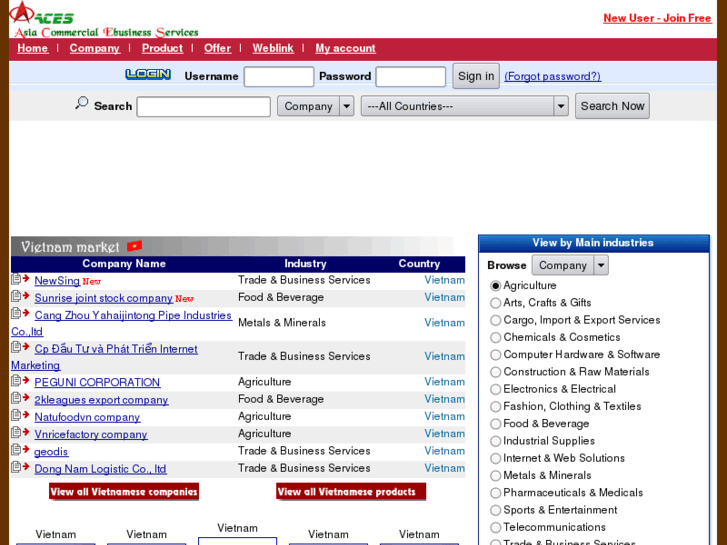Click the New badge next to NewSing
727x545 pixels.
[91, 282]
